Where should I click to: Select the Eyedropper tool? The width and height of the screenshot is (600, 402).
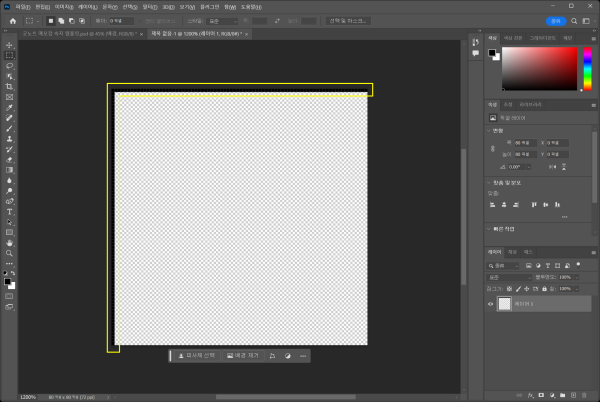point(9,107)
